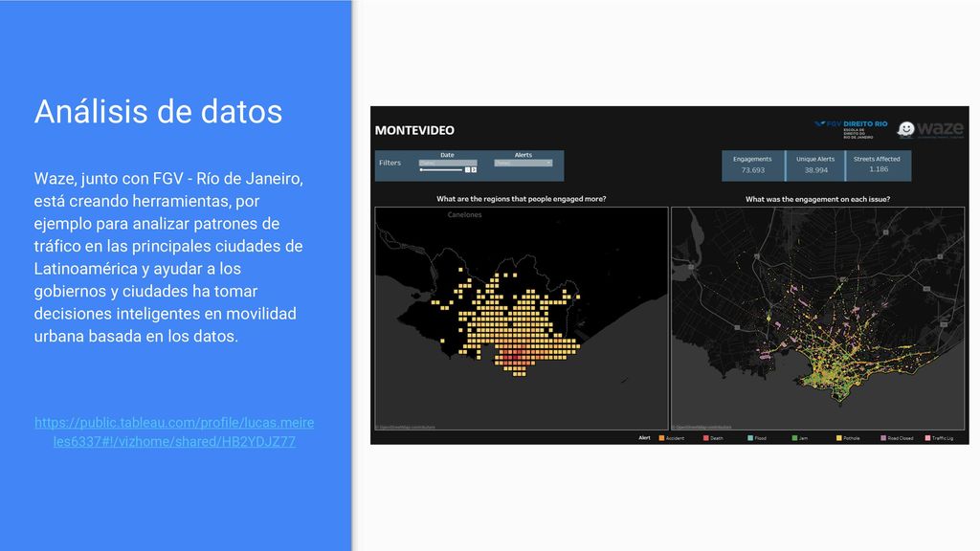Viewport: 980px width, 551px height.
Task: Click the orange Accident legend swatch
Action: pyautogui.click(x=661, y=438)
